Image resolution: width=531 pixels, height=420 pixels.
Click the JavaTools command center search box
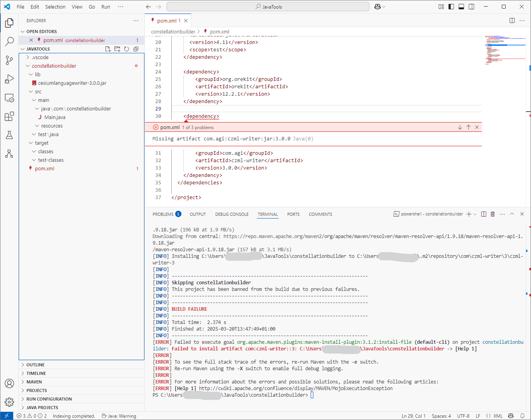coord(268,7)
